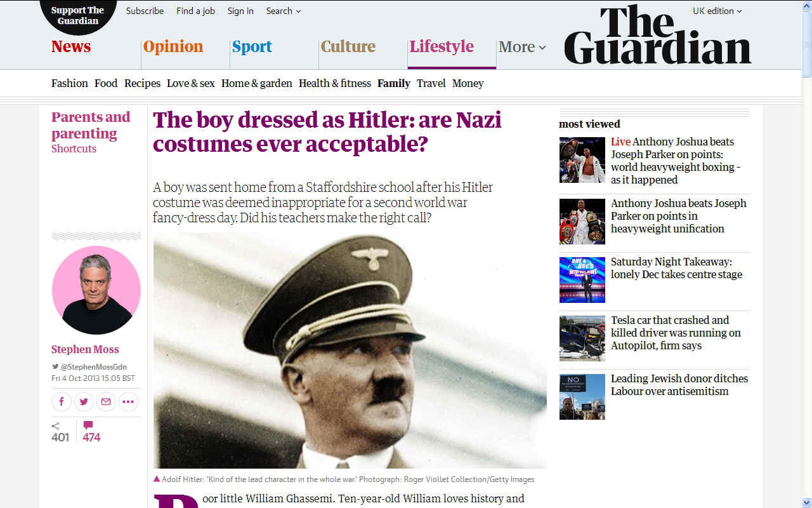812x508 pixels.
Task: Select Family in the sub-navigation
Action: (393, 83)
